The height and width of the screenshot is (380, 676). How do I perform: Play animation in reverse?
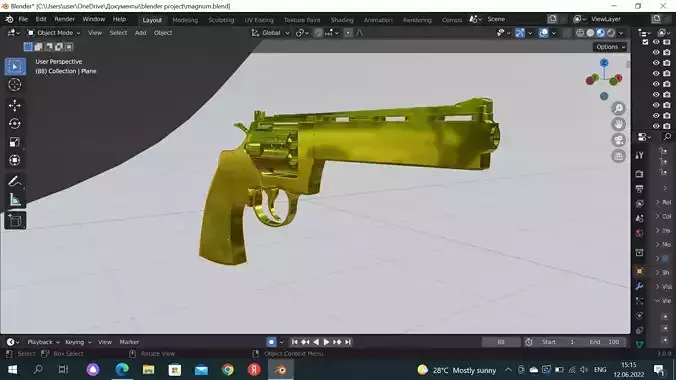316,342
